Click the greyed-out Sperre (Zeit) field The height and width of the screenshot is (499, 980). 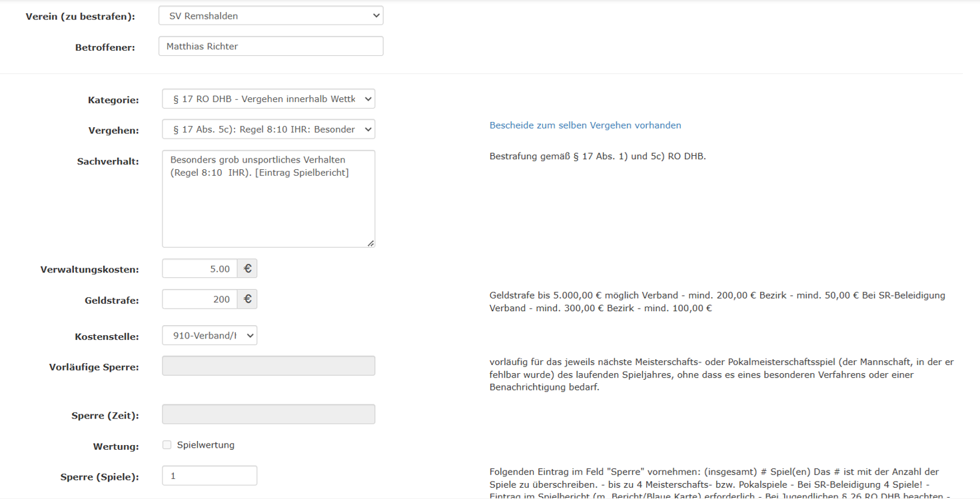tap(268, 414)
